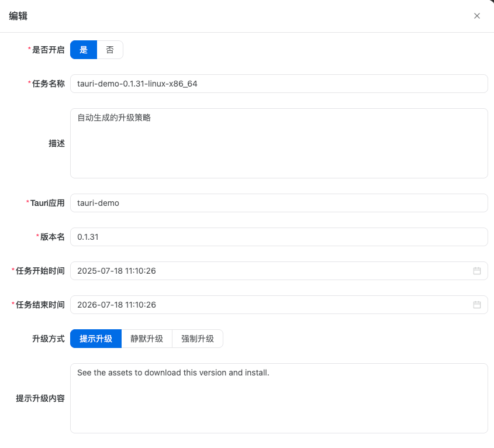Click the 编辑 dialog title
Viewport: 494px width, 448px height.
point(18,16)
